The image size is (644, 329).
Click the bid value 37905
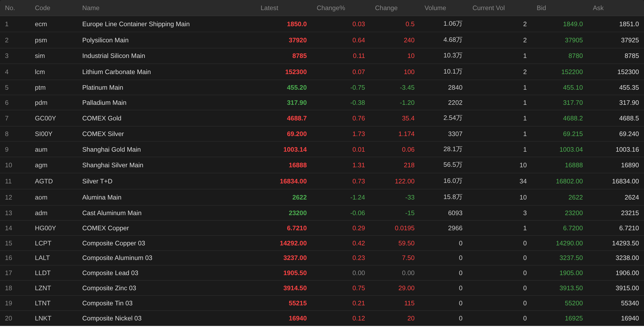[x=574, y=40]
